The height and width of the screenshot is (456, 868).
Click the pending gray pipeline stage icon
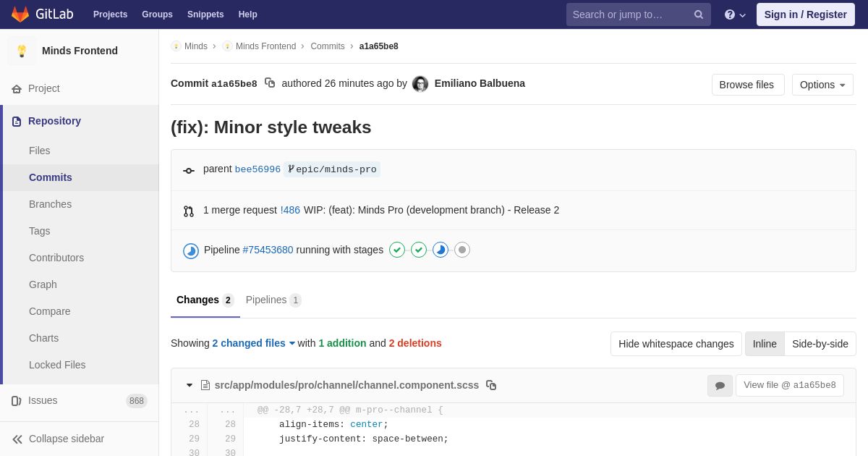(462, 250)
